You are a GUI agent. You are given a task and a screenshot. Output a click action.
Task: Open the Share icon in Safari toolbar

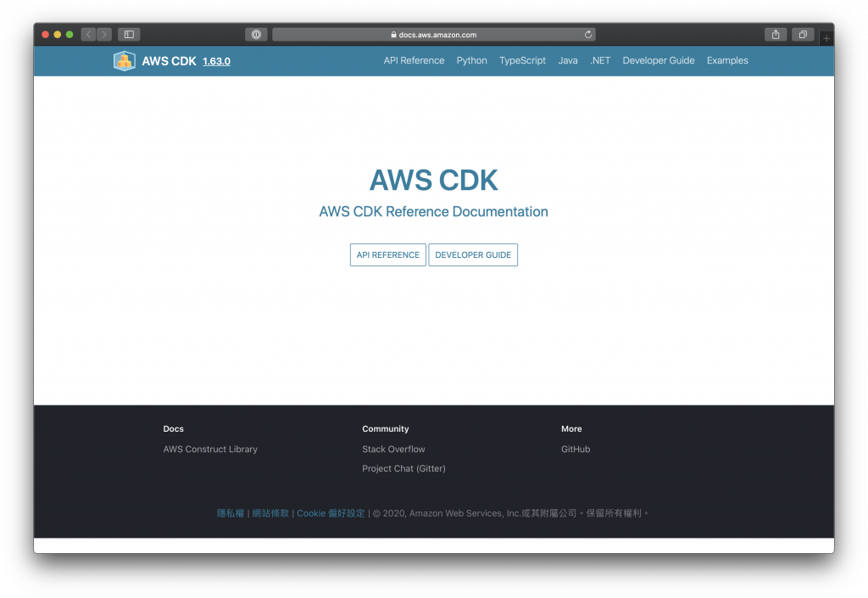776,34
